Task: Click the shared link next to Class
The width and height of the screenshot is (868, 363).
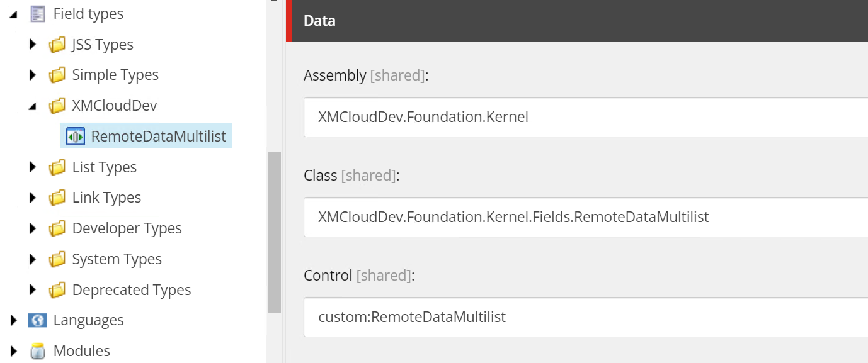Action: [x=368, y=175]
